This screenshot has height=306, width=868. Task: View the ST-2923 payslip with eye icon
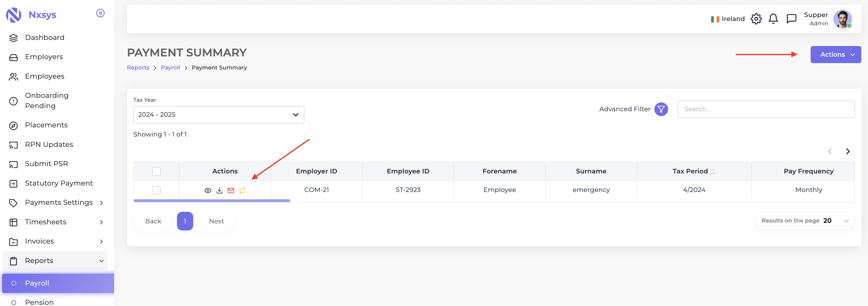[208, 190]
